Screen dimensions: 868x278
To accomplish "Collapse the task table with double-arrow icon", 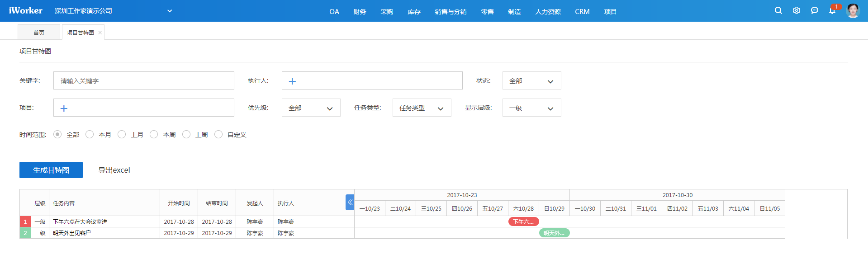I will click(350, 203).
